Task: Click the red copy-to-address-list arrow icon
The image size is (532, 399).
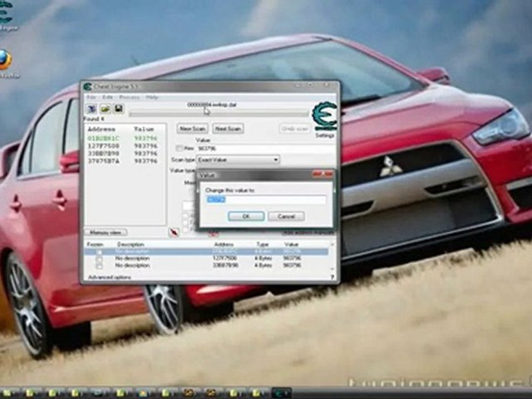Action: coord(173,232)
